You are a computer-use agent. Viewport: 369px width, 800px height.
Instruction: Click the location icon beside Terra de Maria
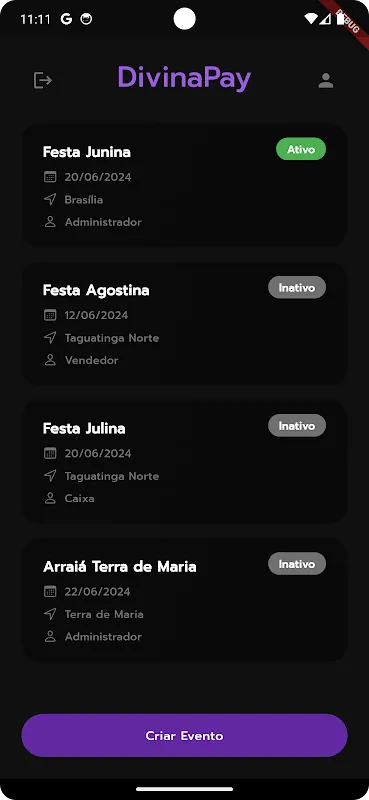click(x=50, y=614)
